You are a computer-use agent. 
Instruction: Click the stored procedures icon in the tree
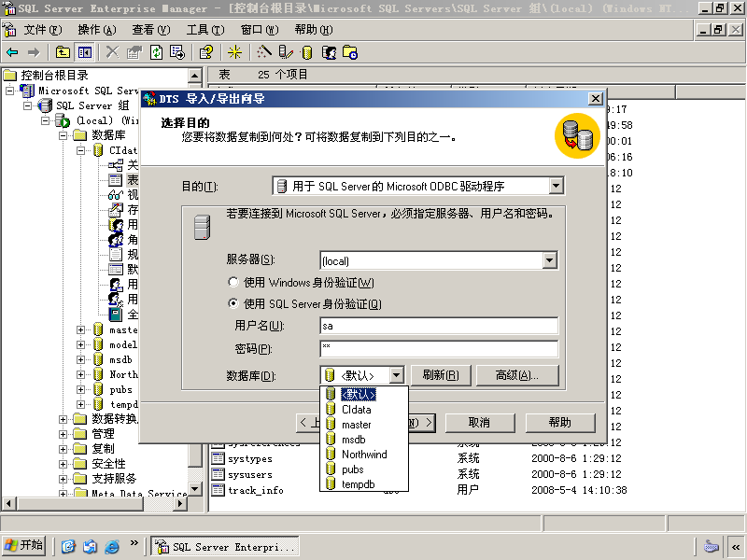pyautogui.click(x=116, y=209)
